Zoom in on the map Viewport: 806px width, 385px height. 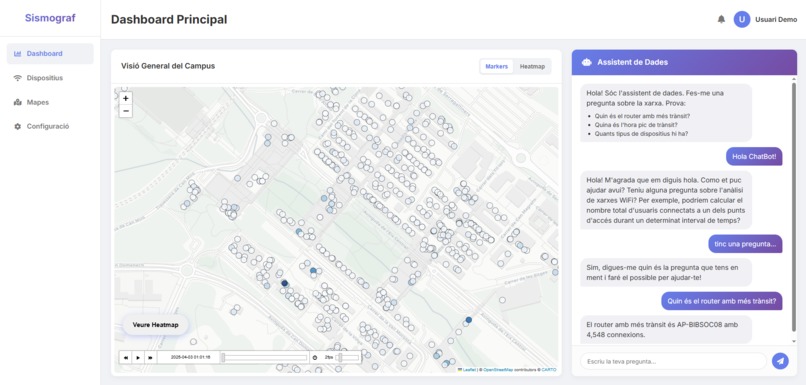coord(126,98)
